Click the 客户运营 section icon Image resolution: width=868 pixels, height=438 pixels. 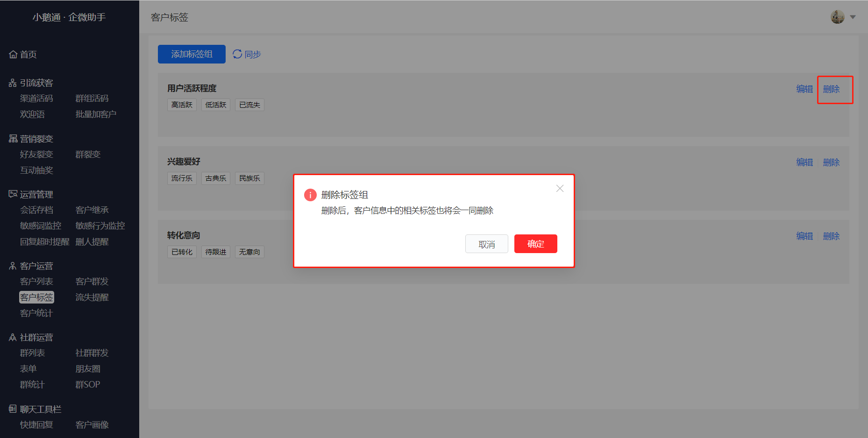click(13, 266)
